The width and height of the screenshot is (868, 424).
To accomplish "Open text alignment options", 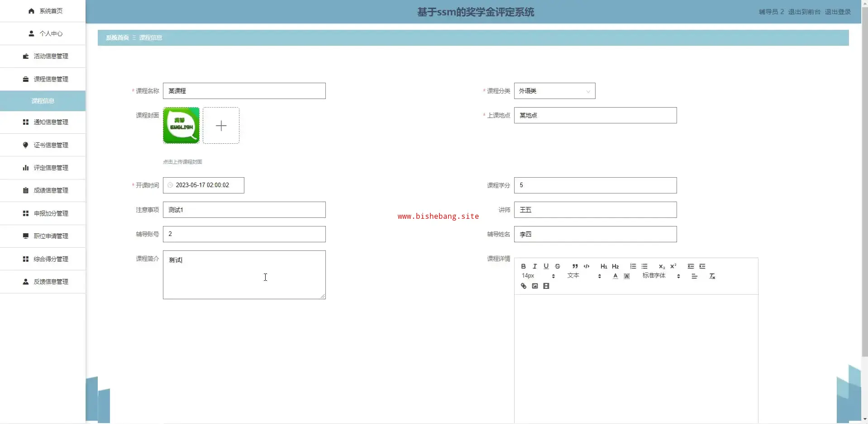I will [x=694, y=276].
